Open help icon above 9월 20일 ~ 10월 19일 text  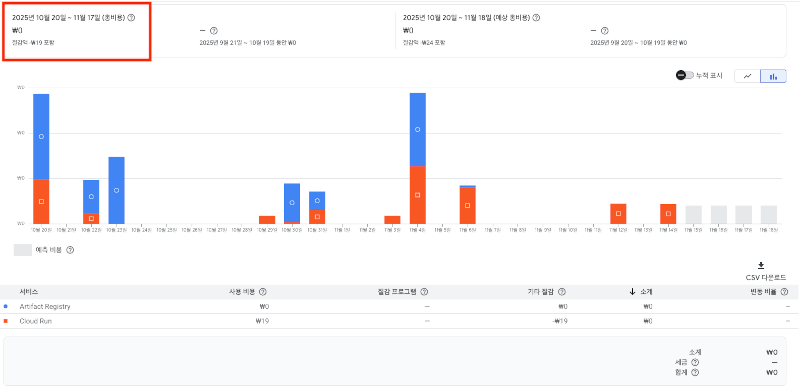click(605, 31)
